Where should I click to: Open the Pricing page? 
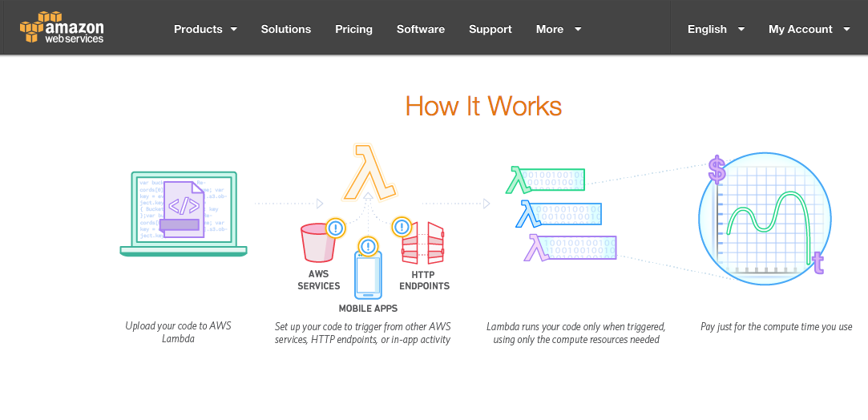click(353, 30)
